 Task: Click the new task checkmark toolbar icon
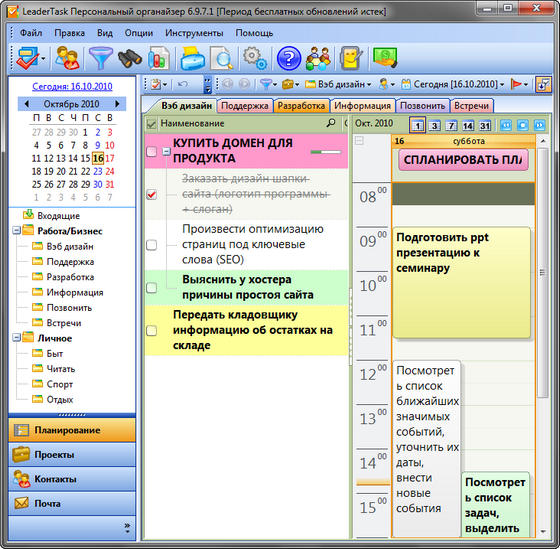27,58
